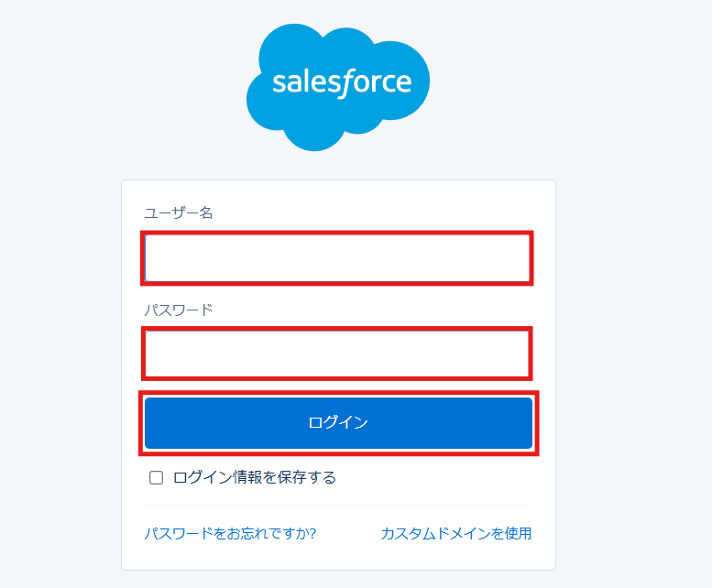Click the パスワード field label

pos(179,310)
